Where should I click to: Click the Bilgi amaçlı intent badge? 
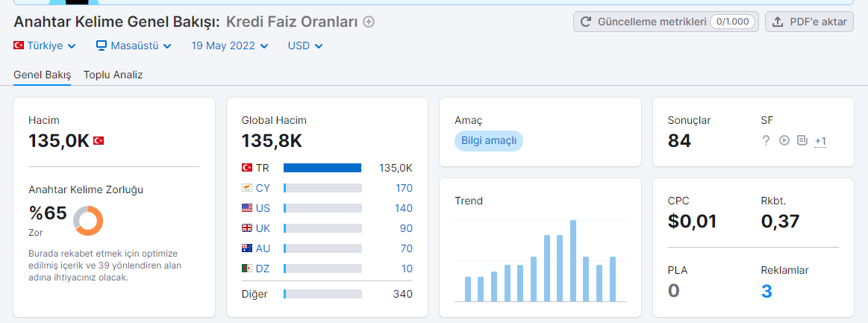[x=489, y=140]
